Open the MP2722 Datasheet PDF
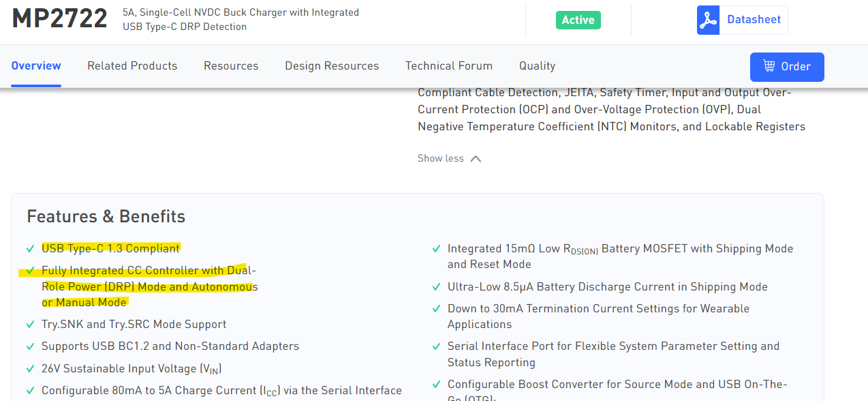 pos(742,20)
